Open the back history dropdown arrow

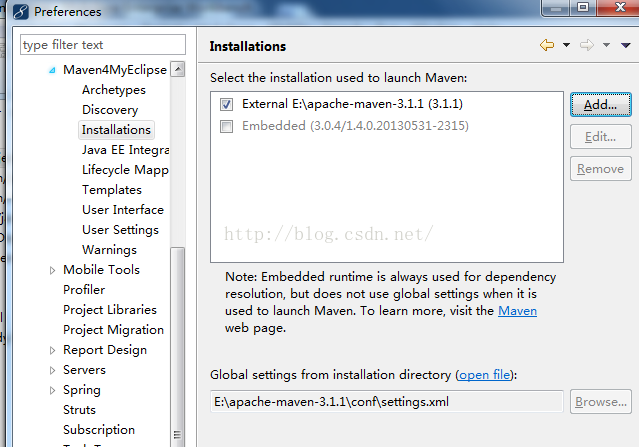click(x=566, y=45)
